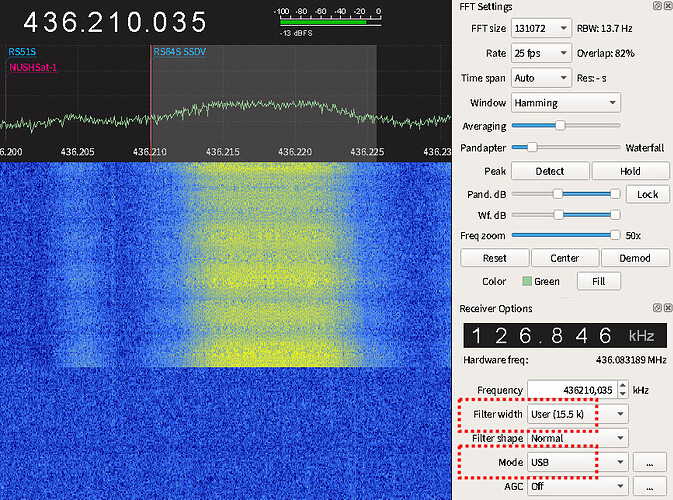Open the Time span dropdown
Screen dimensions: 673x500
coord(541,78)
